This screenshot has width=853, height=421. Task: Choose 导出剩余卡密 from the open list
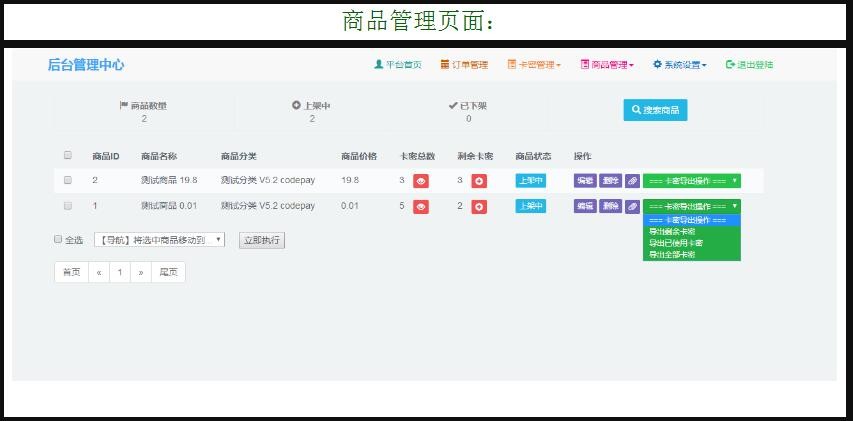pyautogui.click(x=691, y=232)
